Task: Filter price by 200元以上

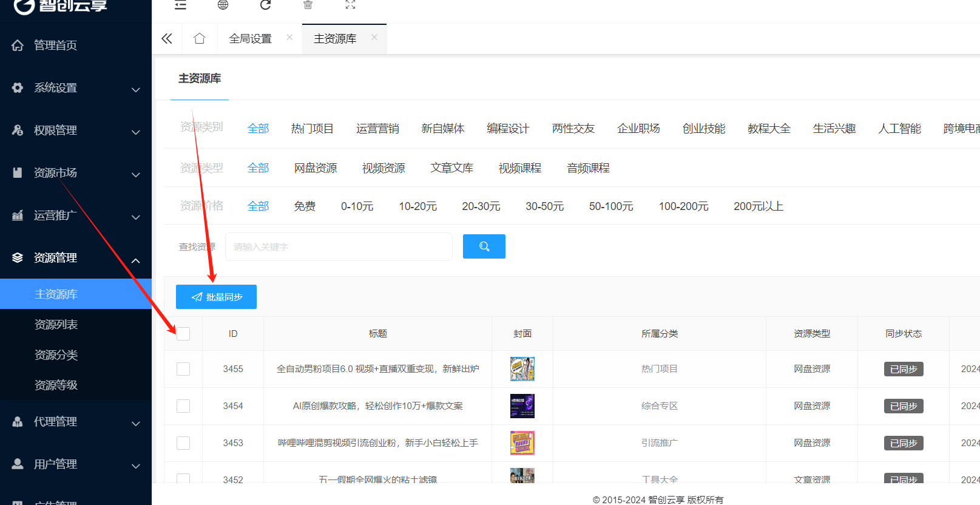Action: [x=759, y=206]
